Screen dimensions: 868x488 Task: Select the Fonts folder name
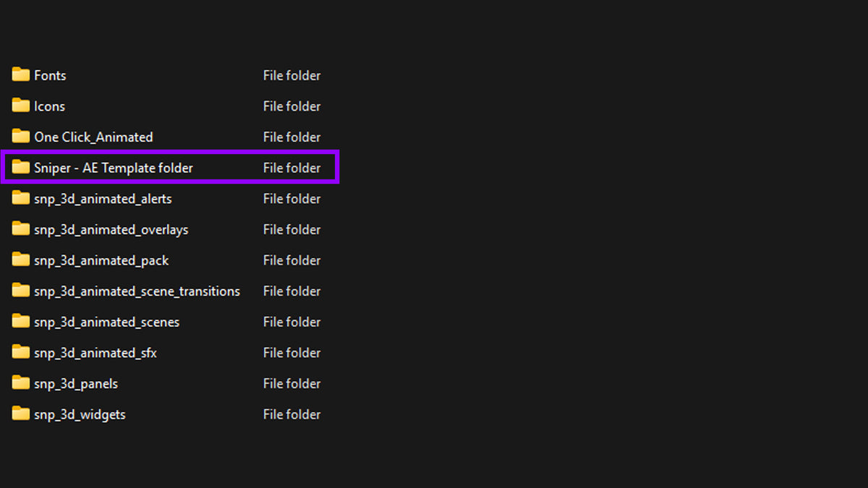point(50,75)
